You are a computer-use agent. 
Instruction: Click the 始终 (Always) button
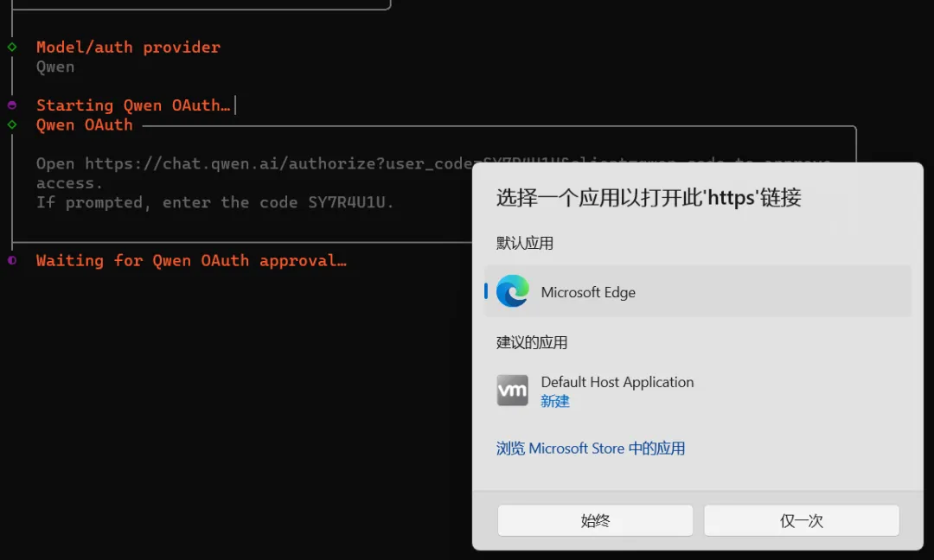click(595, 521)
